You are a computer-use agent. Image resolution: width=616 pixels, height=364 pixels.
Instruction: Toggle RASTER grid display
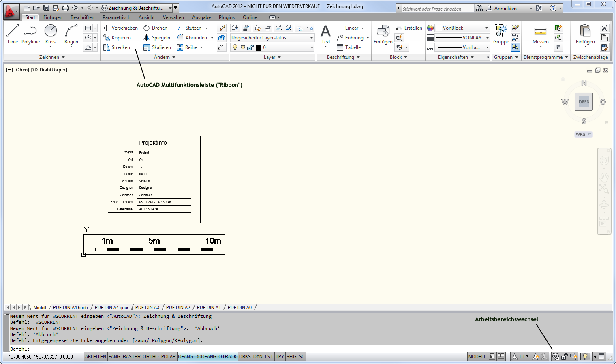(x=132, y=357)
